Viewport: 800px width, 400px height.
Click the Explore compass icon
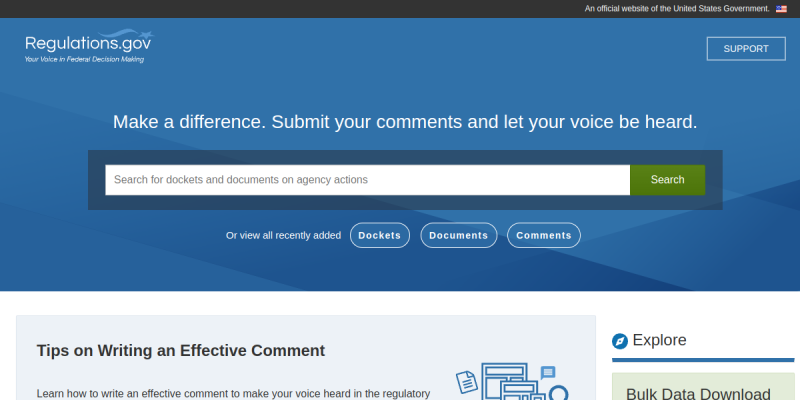(620, 341)
